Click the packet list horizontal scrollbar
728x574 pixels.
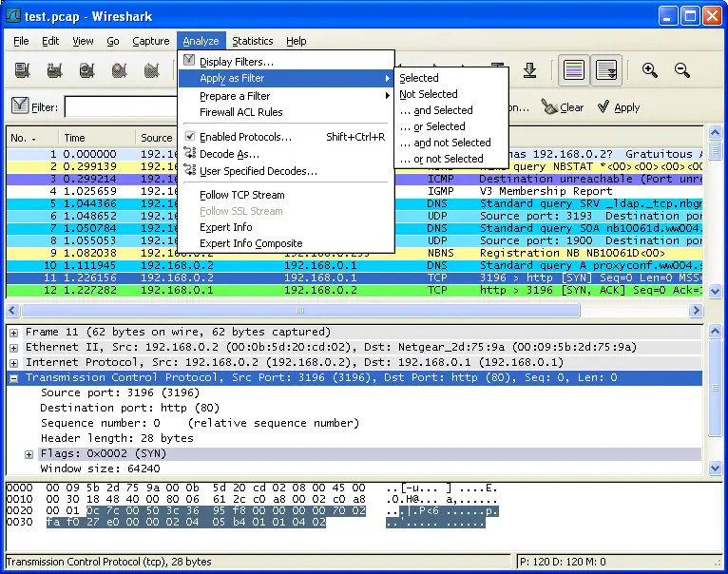point(299,311)
